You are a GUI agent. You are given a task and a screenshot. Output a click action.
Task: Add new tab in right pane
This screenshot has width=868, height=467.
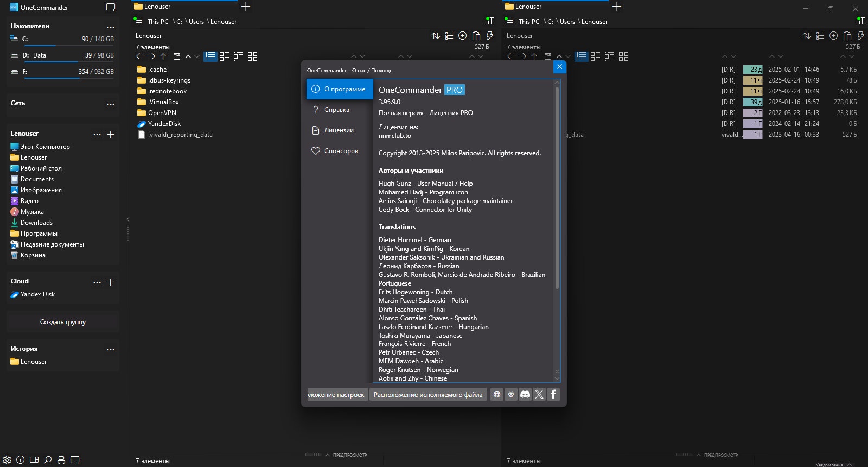coord(617,7)
